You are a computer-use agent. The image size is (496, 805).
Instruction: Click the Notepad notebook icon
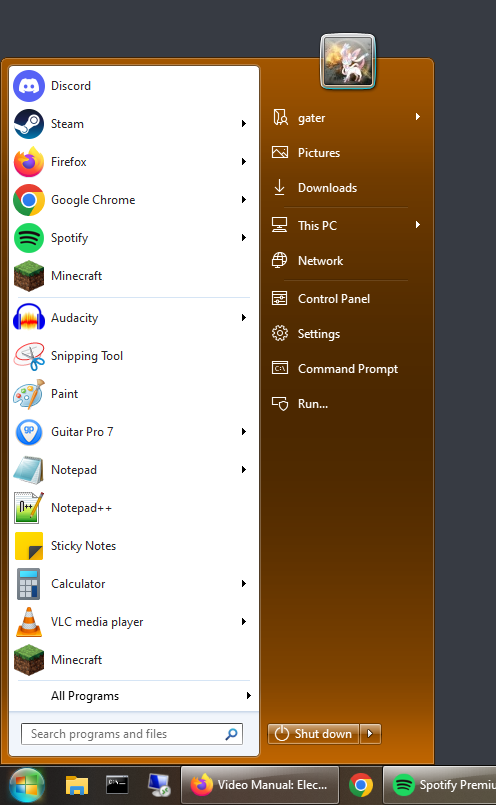tap(29, 470)
